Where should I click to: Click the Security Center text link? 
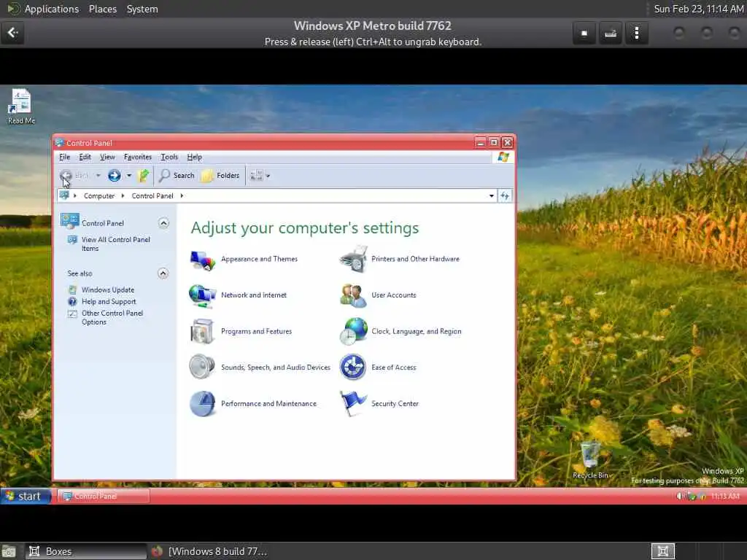click(x=395, y=404)
